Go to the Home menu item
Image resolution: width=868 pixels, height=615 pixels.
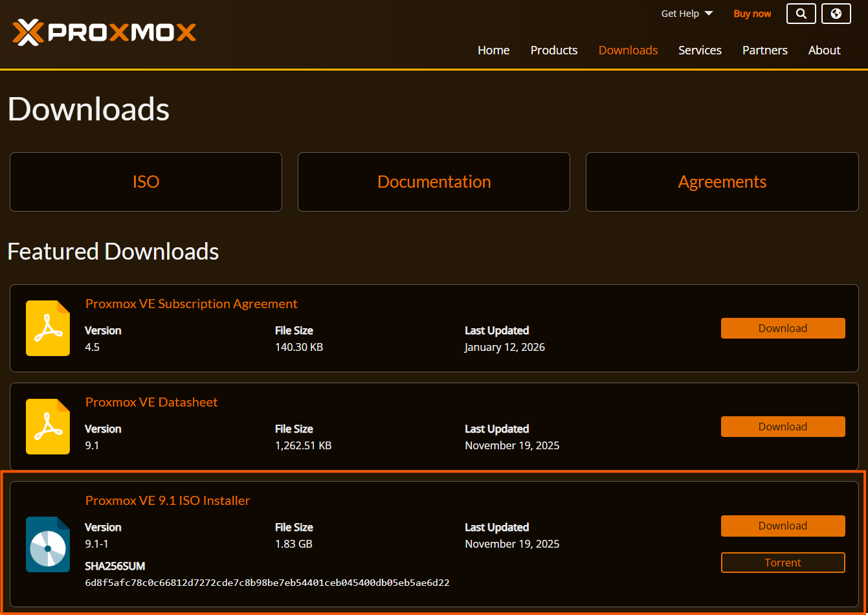[x=494, y=50]
